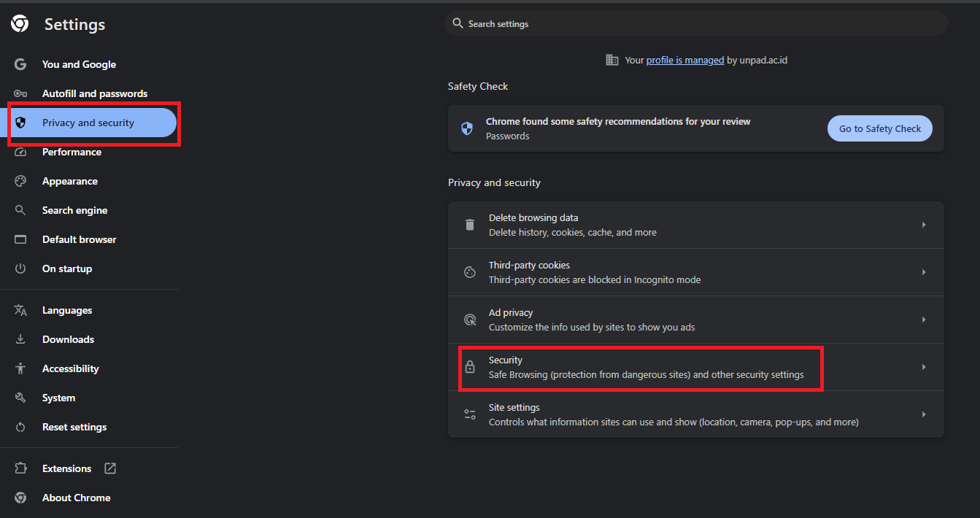Click the building icon for managed profile
980x518 pixels.
coord(612,60)
